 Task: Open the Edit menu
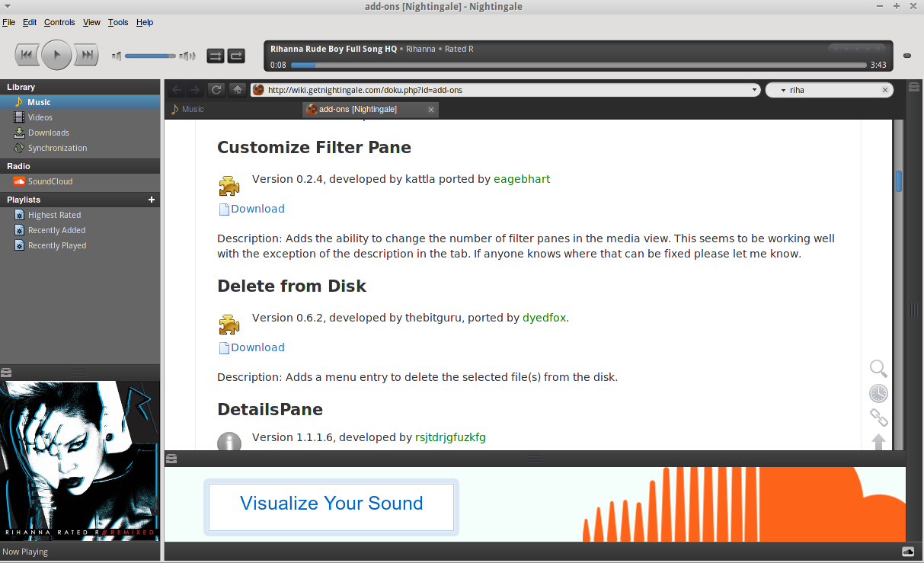point(30,22)
